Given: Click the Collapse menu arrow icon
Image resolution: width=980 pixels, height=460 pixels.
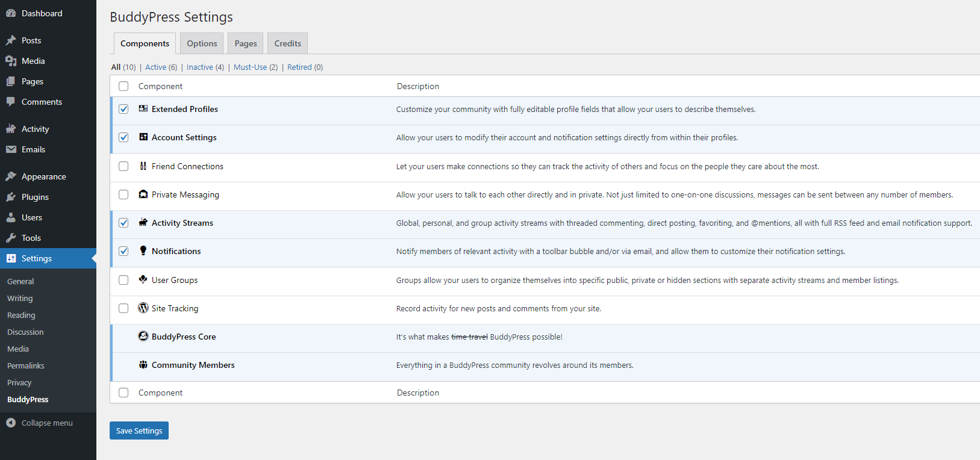Looking at the screenshot, I should pyautogui.click(x=11, y=423).
